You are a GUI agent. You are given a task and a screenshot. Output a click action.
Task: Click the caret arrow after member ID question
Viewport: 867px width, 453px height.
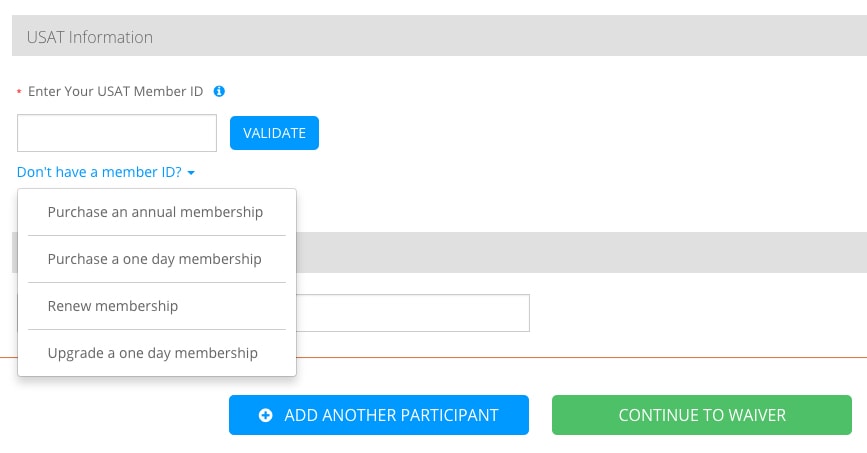tap(191, 173)
